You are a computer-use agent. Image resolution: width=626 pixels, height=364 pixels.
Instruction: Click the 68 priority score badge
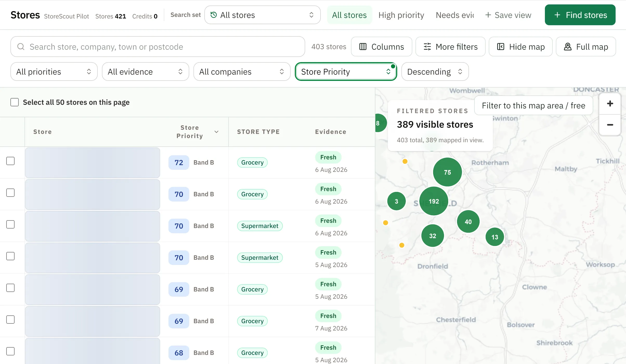(179, 353)
